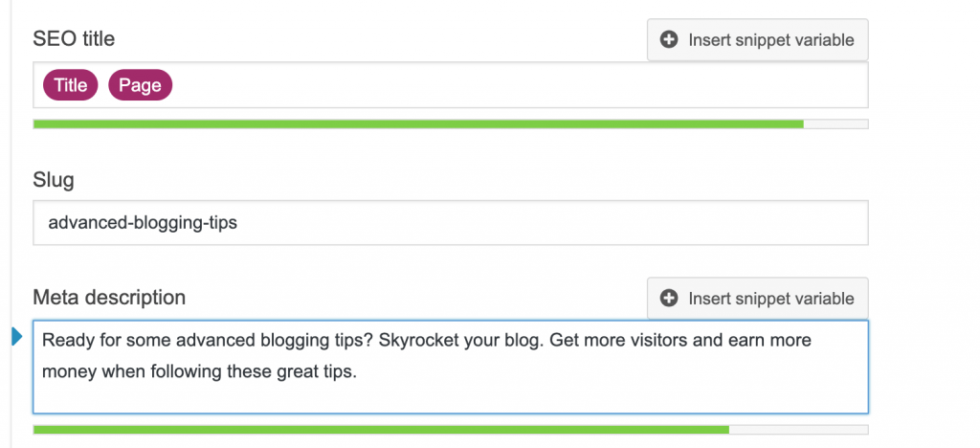Select the Page snippet variable pill
Viewport: 980px width, 448px height.
140,85
